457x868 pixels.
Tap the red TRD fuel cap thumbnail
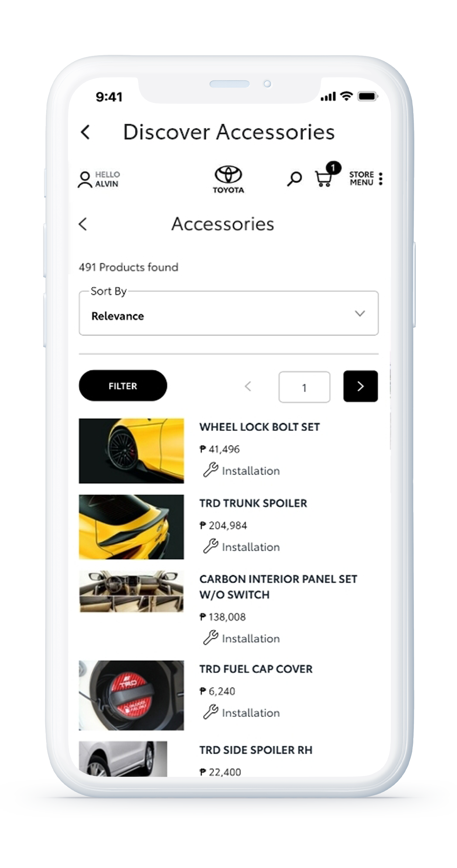132,695
